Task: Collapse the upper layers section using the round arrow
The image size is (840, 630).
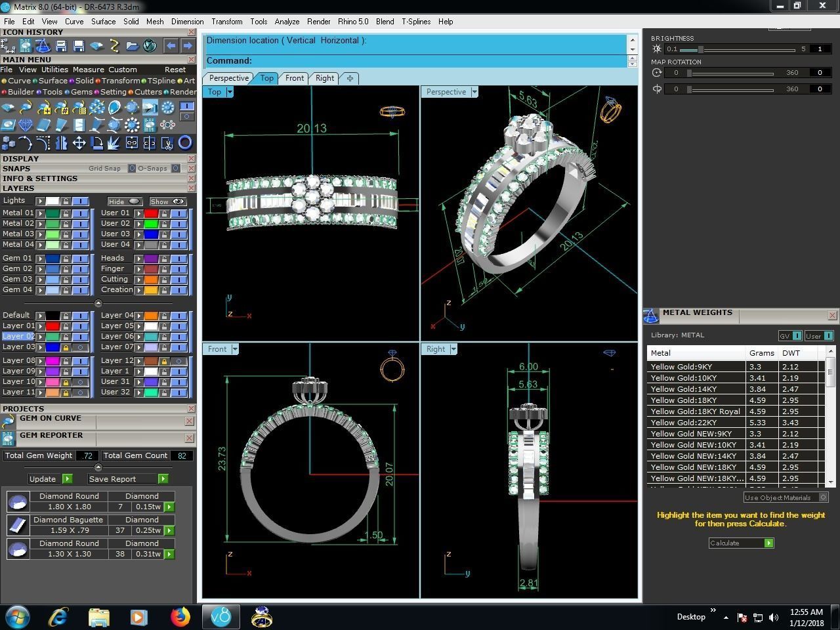Action: point(98,303)
